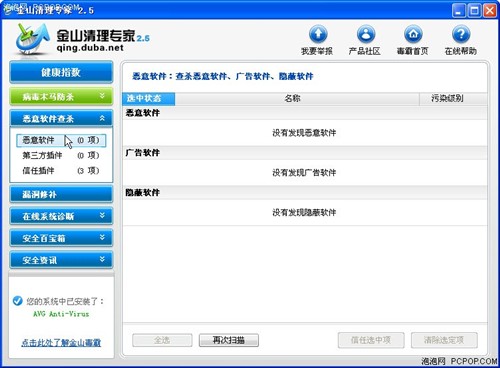
Task: Sort by the 名称 column header
Action: 297,99
